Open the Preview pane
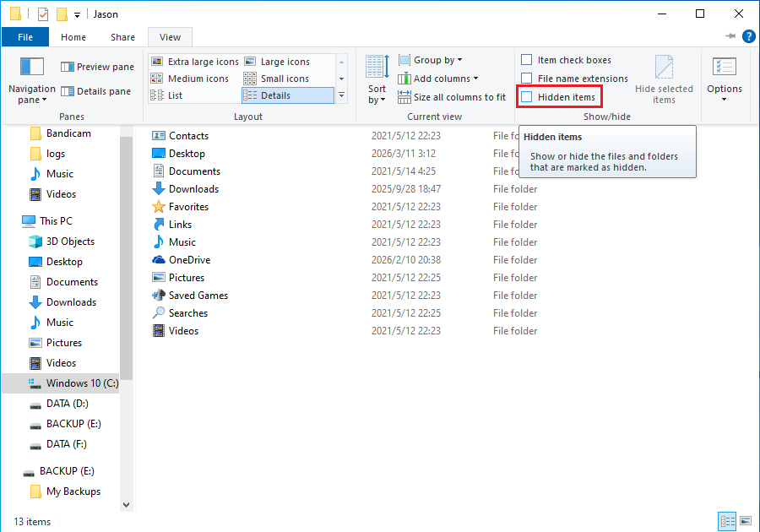 [97, 66]
